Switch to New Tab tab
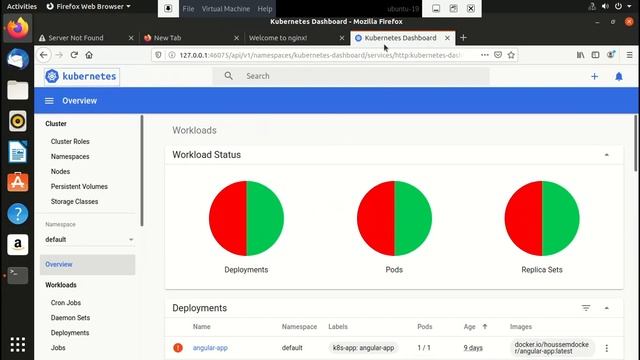640x360 pixels. [191, 38]
